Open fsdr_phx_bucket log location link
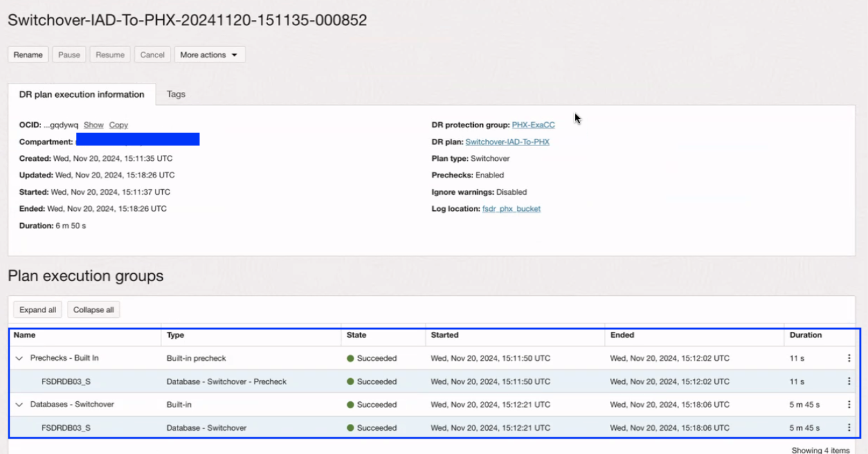868x454 pixels. [x=511, y=208]
